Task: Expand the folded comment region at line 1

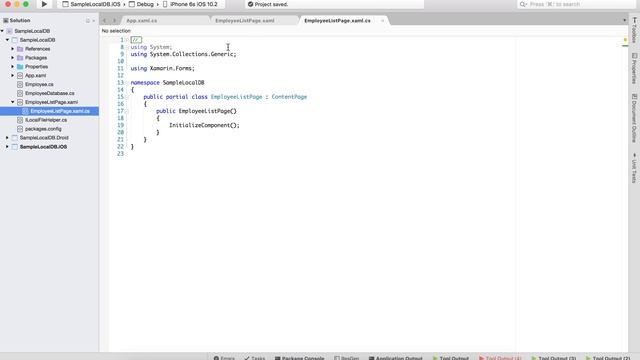Action: [136, 40]
